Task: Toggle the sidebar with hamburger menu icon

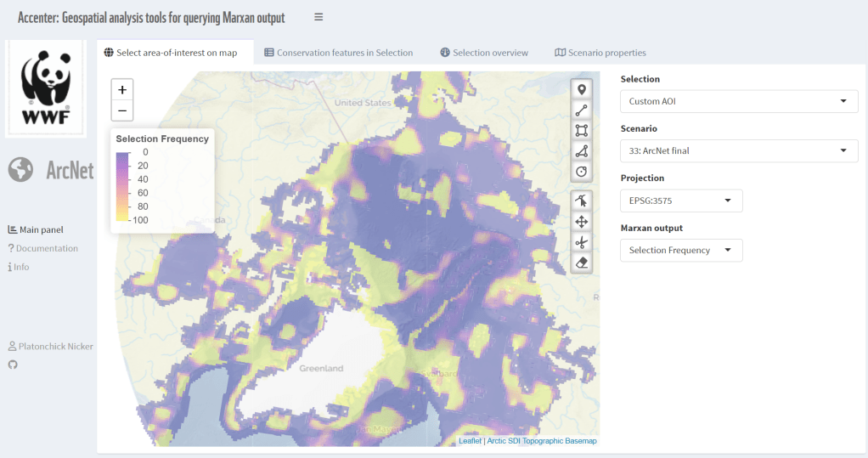Action: pyautogui.click(x=318, y=17)
